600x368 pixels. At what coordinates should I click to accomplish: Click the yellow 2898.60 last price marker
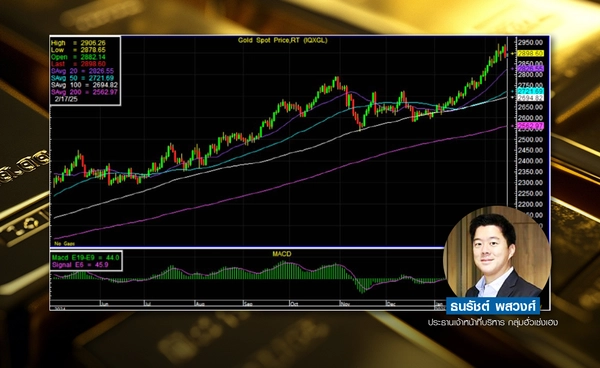coord(530,54)
